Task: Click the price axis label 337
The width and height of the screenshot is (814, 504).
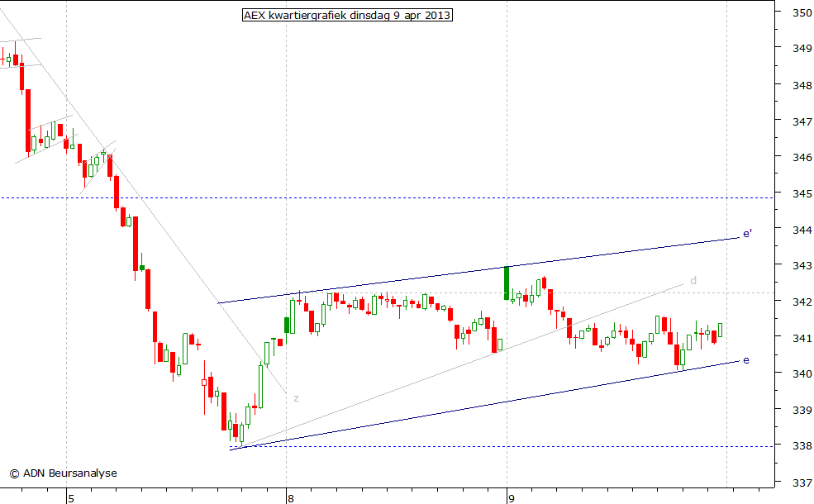Action: 802,483
